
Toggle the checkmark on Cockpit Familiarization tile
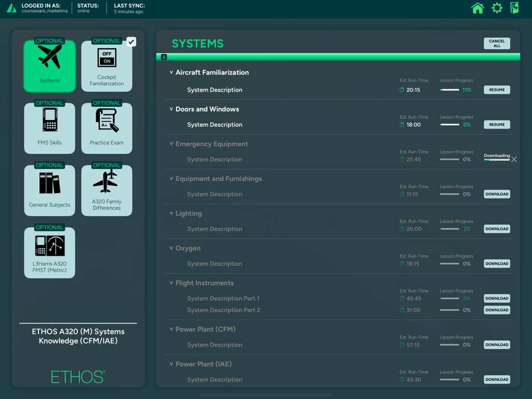coord(131,42)
